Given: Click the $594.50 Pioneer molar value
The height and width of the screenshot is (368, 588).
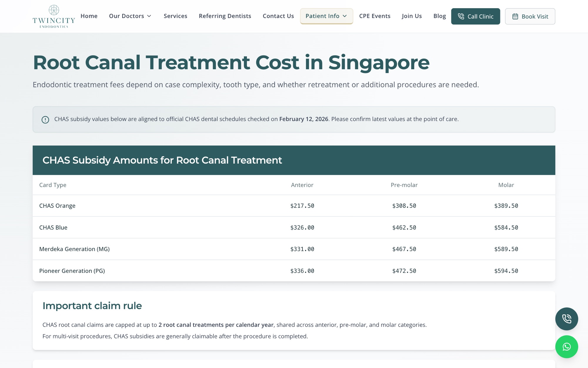Looking at the screenshot, I should click(x=506, y=271).
